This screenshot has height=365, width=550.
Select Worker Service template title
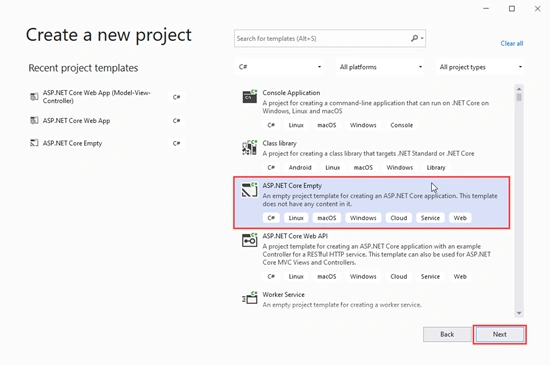coord(283,295)
